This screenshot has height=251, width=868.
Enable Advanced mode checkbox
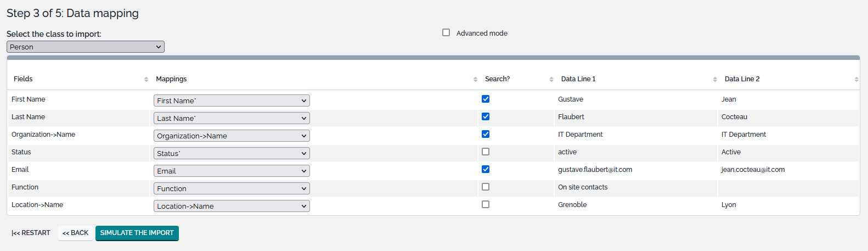pyautogui.click(x=446, y=33)
